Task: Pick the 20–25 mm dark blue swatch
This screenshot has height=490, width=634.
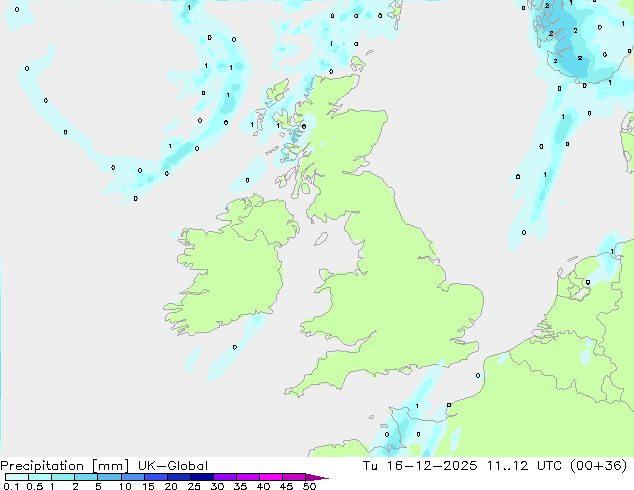Action: click(179, 477)
